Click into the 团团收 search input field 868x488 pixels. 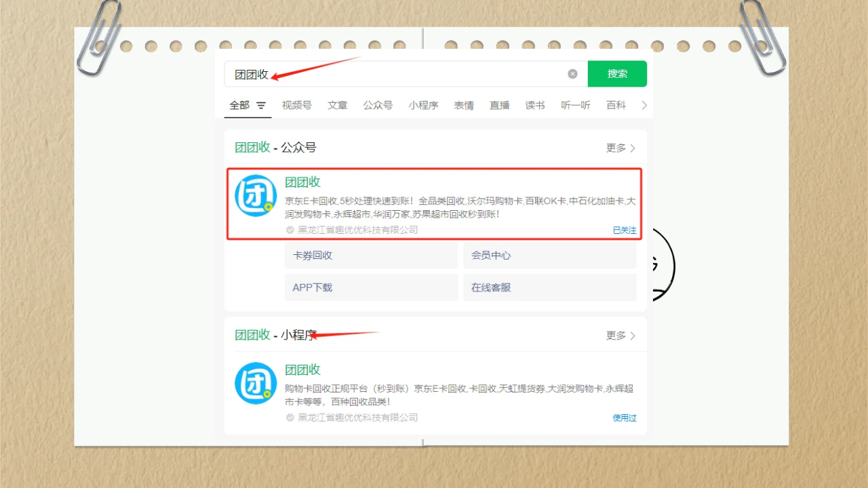[x=406, y=74]
